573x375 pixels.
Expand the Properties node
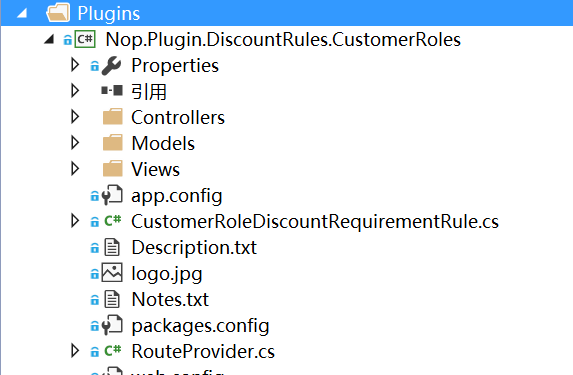click(75, 65)
